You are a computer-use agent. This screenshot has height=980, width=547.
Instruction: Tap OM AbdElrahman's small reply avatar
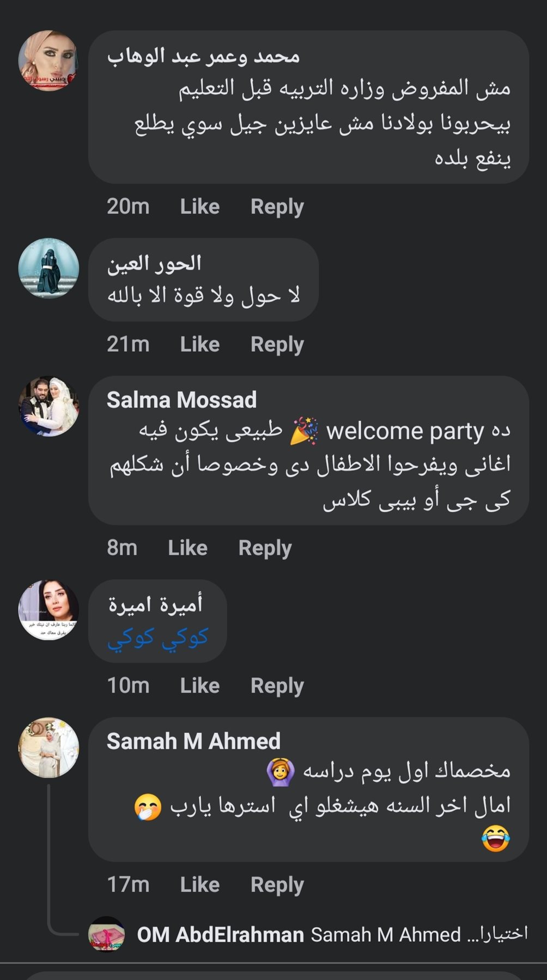pyautogui.click(x=106, y=934)
